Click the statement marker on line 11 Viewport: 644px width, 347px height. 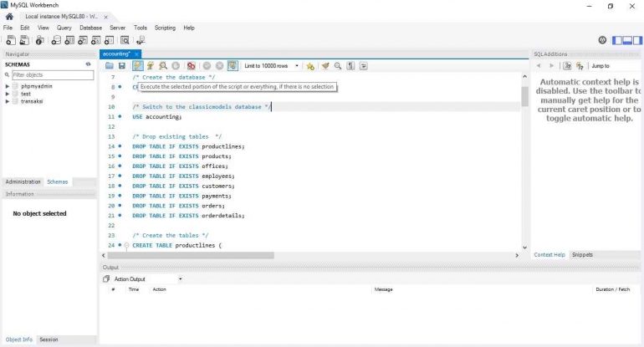(120, 116)
